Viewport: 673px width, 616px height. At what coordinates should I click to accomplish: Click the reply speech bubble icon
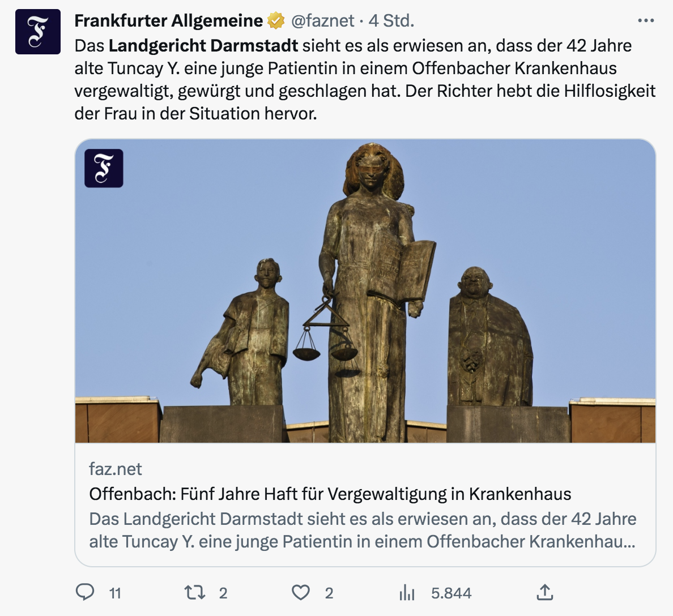click(x=85, y=592)
